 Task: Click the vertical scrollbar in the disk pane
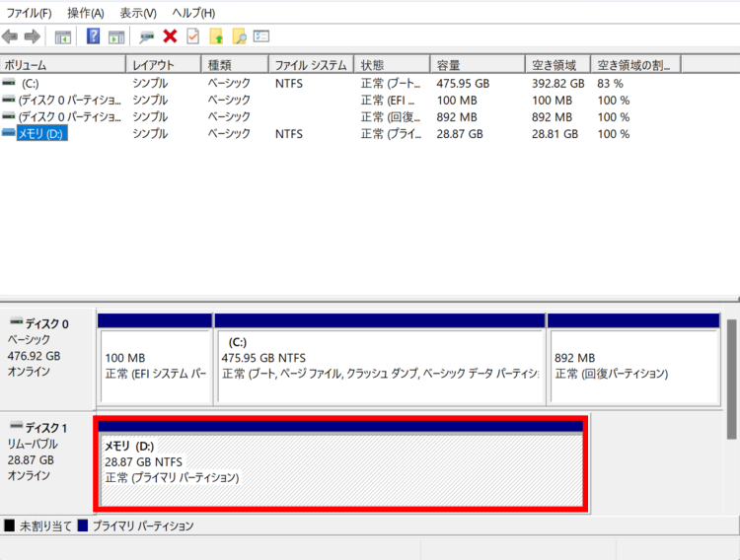[x=731, y=379]
